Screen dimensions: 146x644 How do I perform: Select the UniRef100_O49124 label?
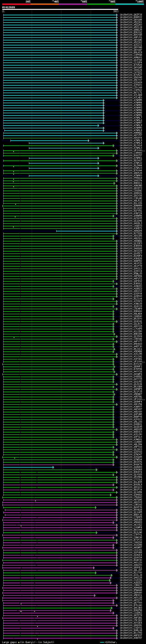click(131, 70)
